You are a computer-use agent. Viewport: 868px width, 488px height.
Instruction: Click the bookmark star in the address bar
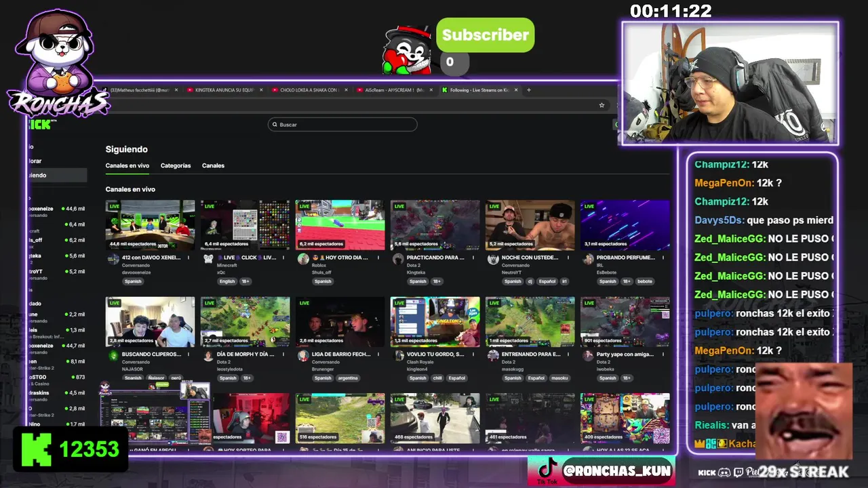(x=601, y=105)
